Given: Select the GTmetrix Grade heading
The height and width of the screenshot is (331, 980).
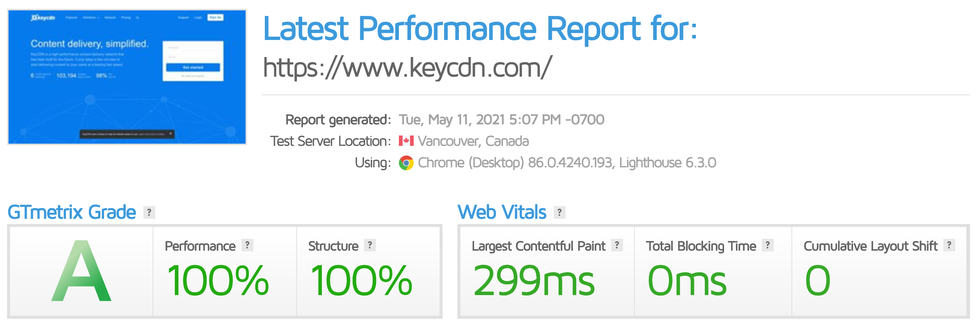Looking at the screenshot, I should pos(72,212).
